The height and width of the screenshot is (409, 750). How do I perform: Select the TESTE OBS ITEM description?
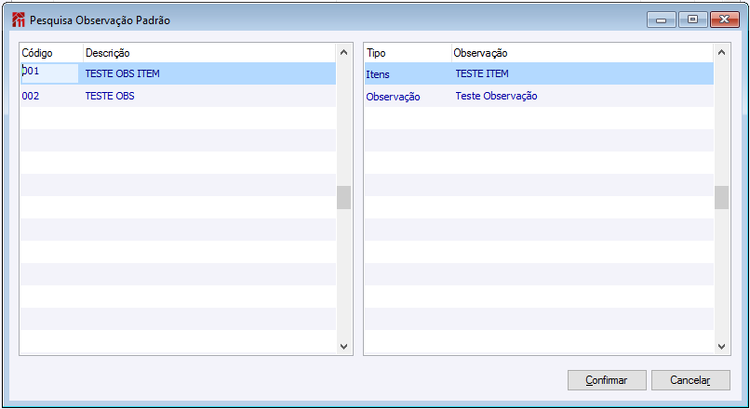pyautogui.click(x=122, y=74)
